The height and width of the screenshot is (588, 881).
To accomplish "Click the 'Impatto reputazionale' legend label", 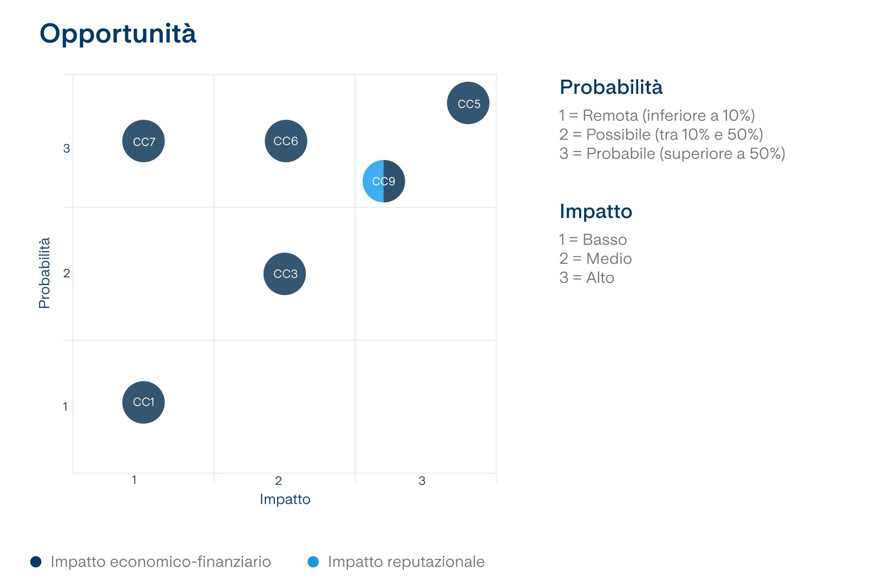I will (406, 561).
